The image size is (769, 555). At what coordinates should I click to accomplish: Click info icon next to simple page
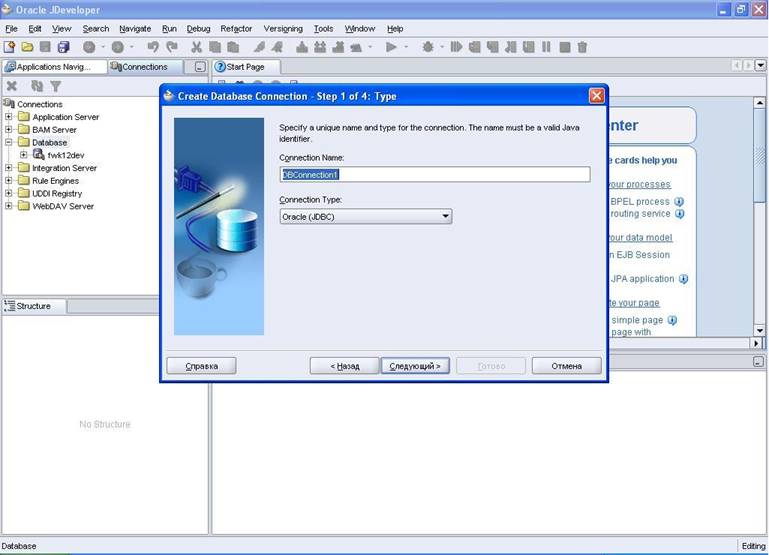[672, 320]
